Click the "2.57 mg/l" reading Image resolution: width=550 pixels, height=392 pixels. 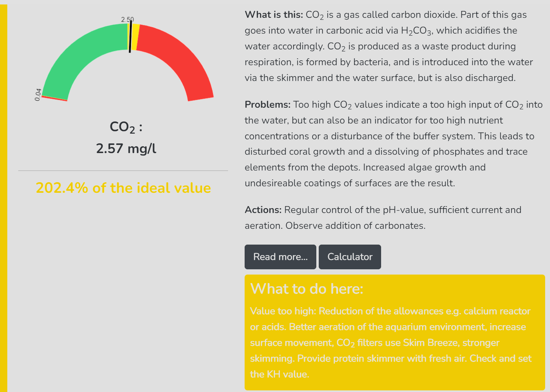pos(126,149)
